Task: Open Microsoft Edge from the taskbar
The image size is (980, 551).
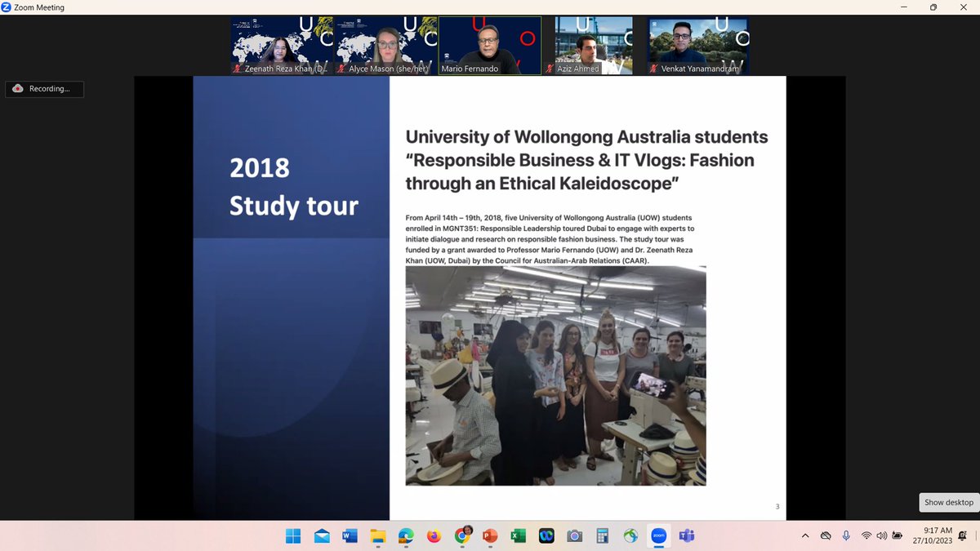Action: tap(406, 535)
